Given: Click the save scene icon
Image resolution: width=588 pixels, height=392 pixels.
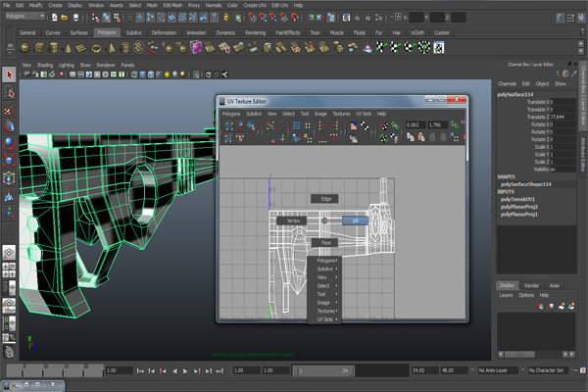Looking at the screenshot, I should click(75, 17).
